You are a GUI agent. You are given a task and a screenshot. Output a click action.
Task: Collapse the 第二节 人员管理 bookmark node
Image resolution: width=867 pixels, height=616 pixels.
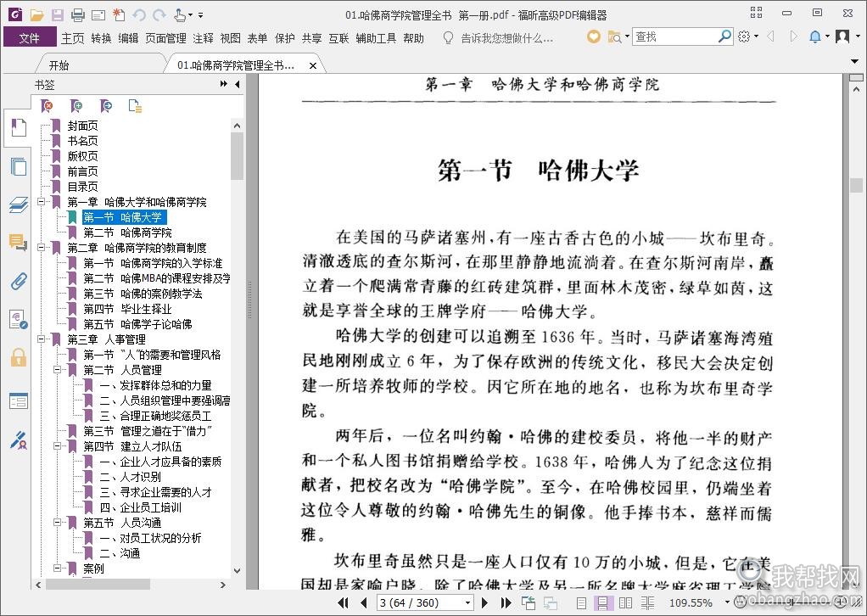click(x=57, y=369)
